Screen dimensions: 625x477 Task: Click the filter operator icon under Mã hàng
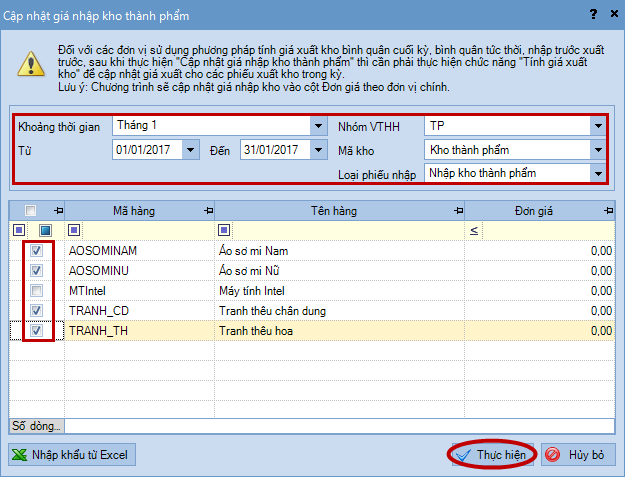click(x=73, y=230)
